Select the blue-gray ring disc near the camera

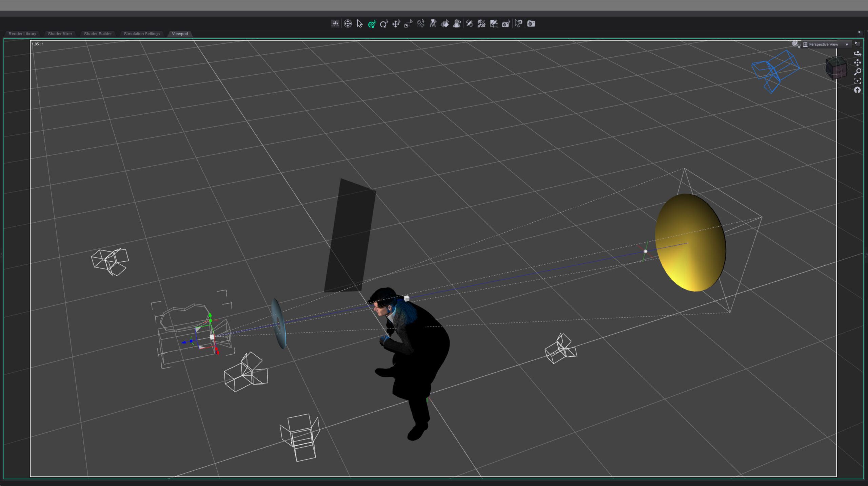[x=279, y=324]
